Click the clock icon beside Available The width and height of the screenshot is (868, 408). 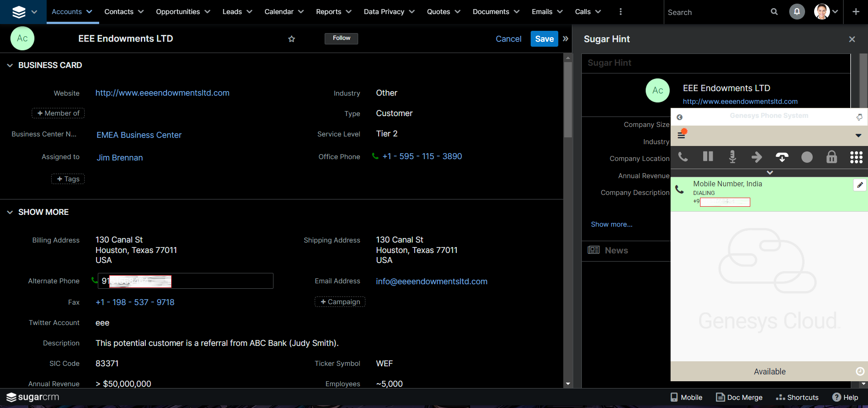click(x=860, y=371)
